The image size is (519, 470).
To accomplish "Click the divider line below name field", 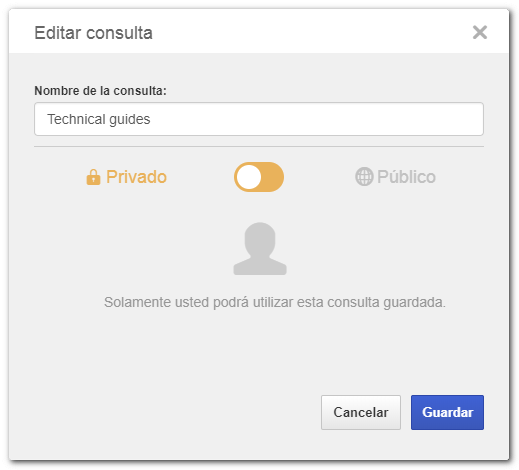I will 259,146.
